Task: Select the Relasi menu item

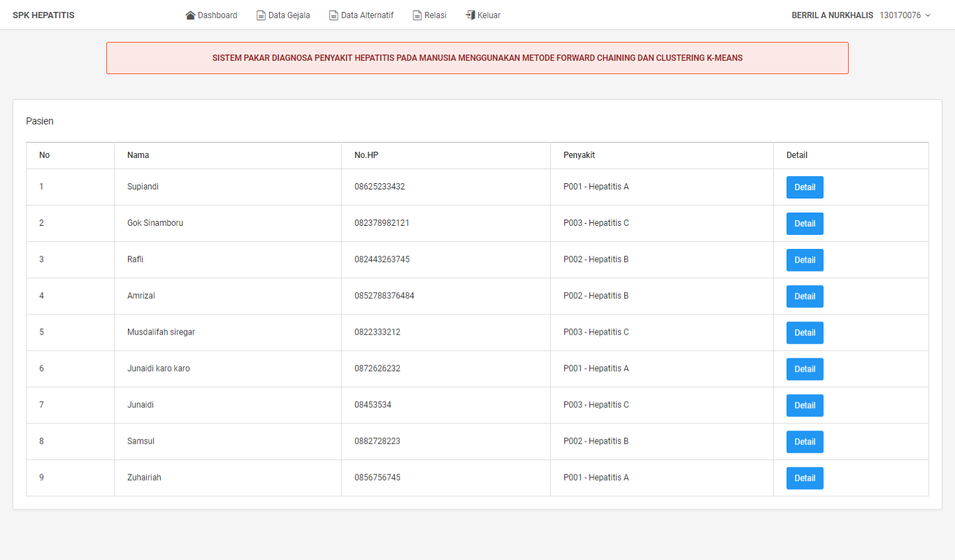Action: click(430, 15)
